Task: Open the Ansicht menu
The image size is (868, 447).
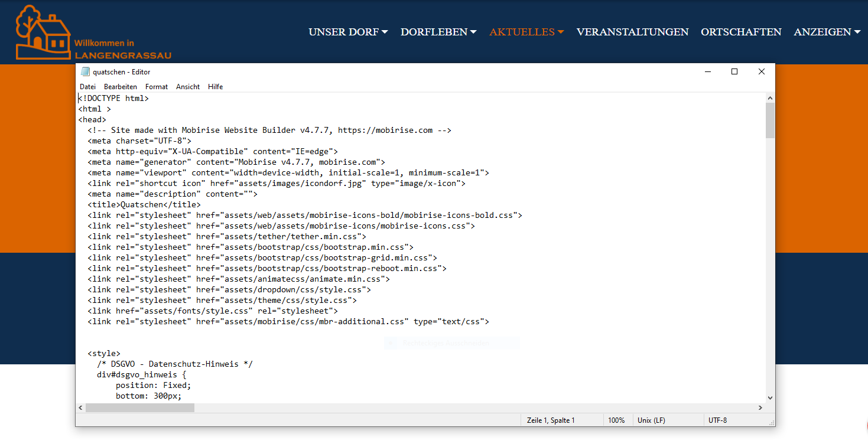Action: (188, 86)
